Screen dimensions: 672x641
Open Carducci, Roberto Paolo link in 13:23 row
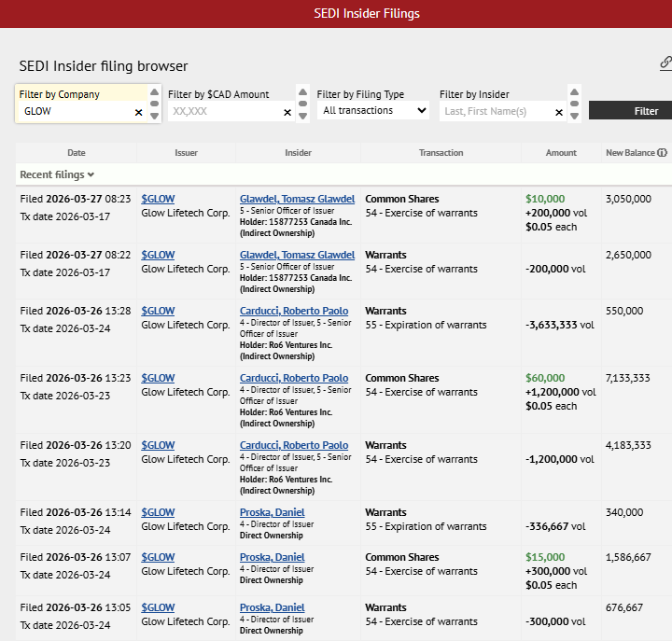click(294, 378)
